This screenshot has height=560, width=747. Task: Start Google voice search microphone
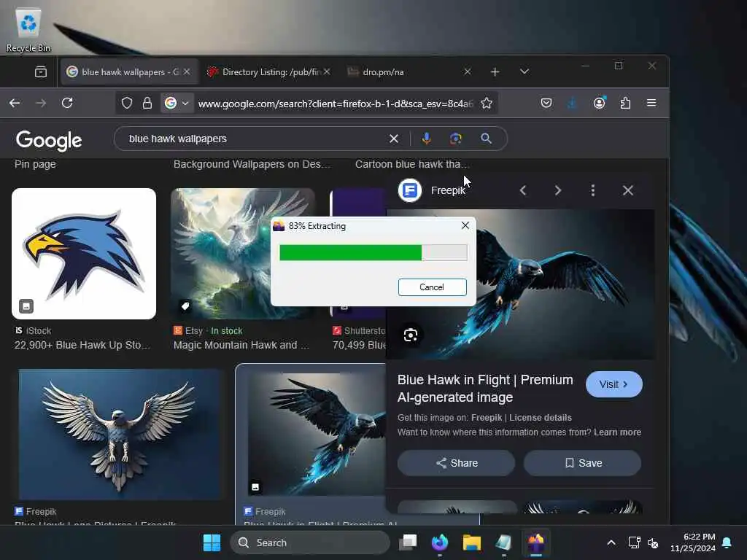(x=426, y=139)
